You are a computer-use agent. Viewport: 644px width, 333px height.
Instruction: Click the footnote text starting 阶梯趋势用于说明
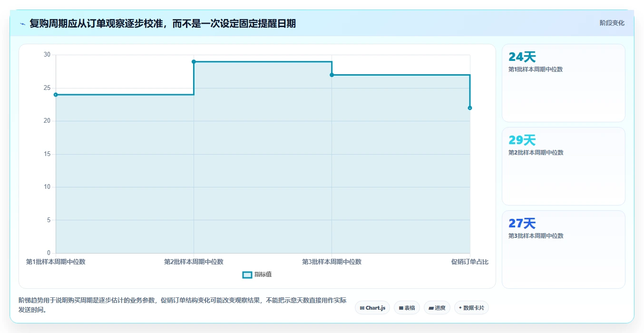pos(183,305)
